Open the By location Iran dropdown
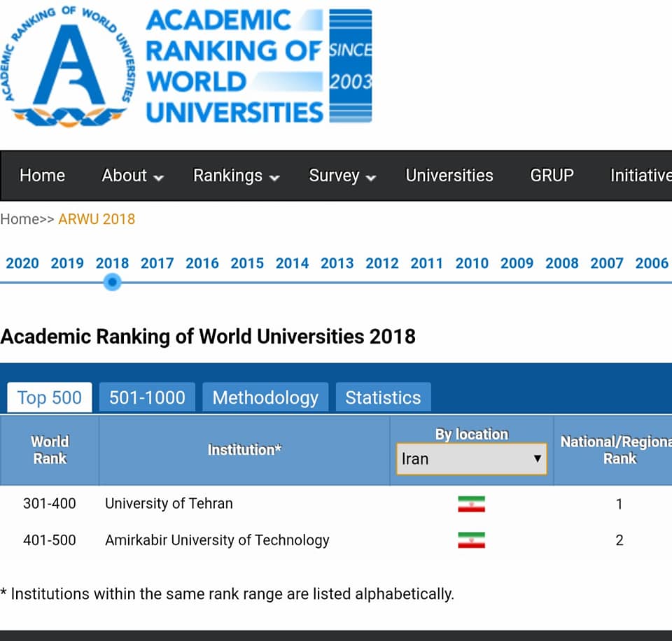The image size is (672, 641). (x=472, y=459)
